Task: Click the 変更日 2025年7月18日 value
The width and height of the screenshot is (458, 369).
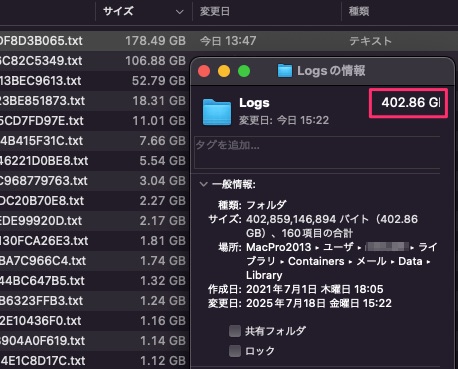Action: click(319, 303)
